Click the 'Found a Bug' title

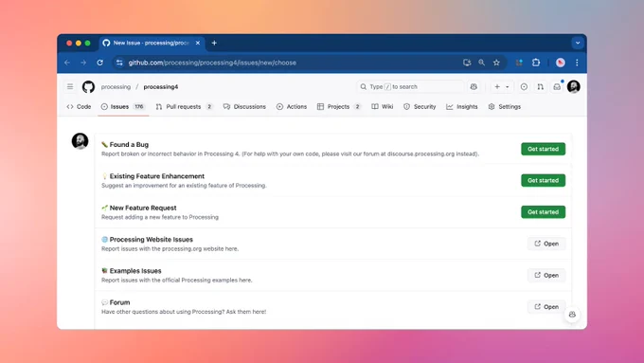[x=129, y=145]
